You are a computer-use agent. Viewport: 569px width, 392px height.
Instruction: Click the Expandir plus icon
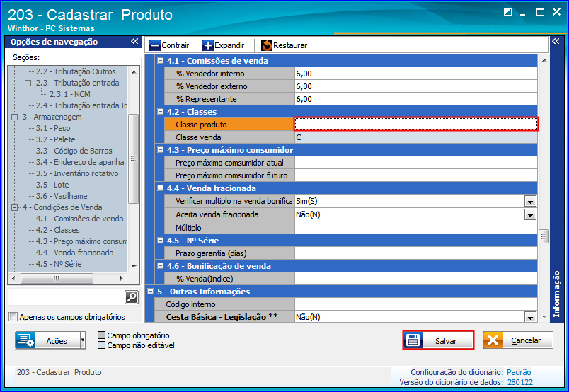208,45
